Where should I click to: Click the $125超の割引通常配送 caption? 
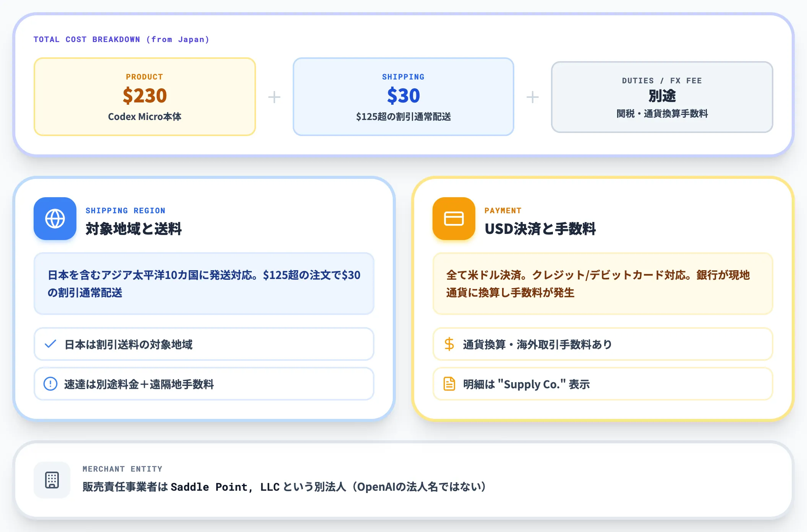coord(403,117)
